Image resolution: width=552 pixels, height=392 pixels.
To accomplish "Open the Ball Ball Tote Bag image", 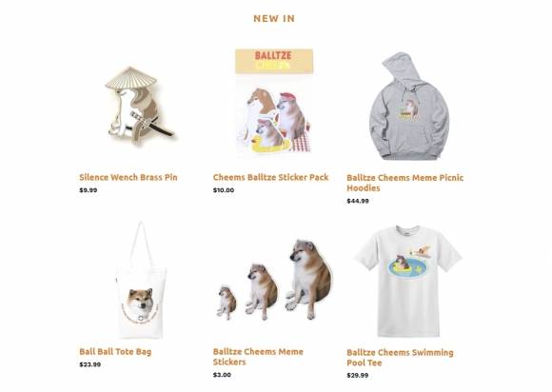I will pos(141,280).
